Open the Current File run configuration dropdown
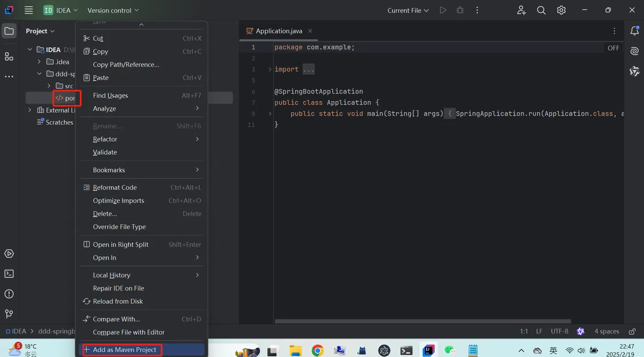This screenshot has width=644, height=357. (408, 10)
